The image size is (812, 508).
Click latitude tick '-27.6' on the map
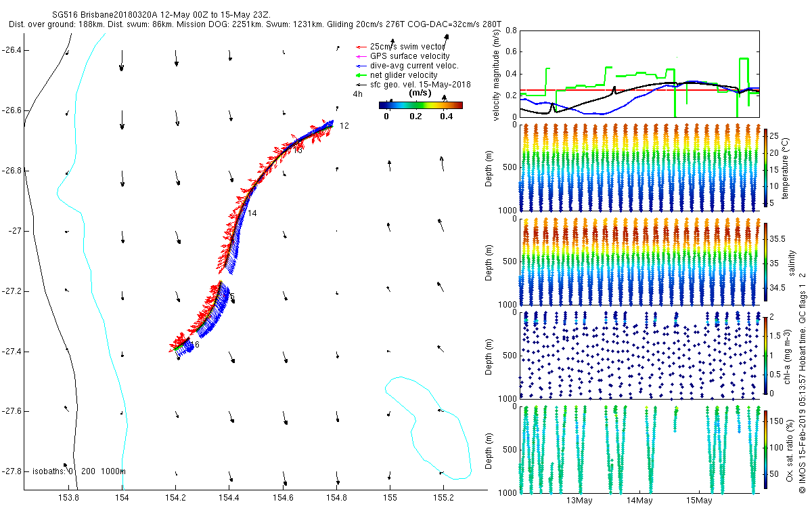(11, 411)
